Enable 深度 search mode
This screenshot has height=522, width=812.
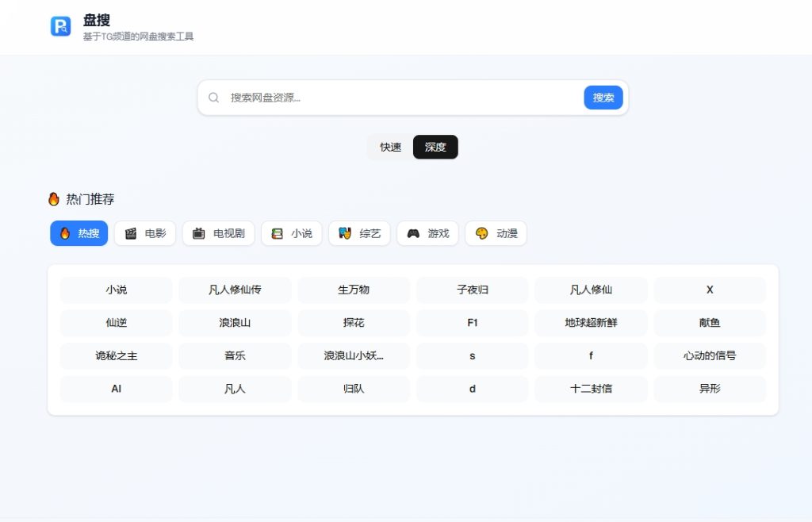pyautogui.click(x=435, y=147)
